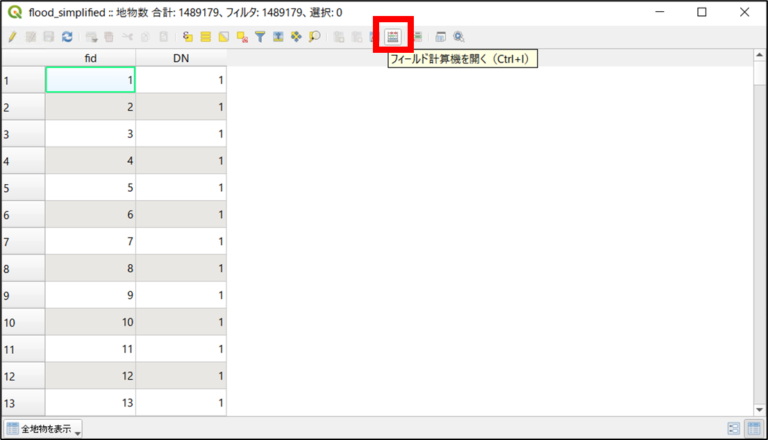Select row header 11
768x440 pixels.
[x=23, y=349]
